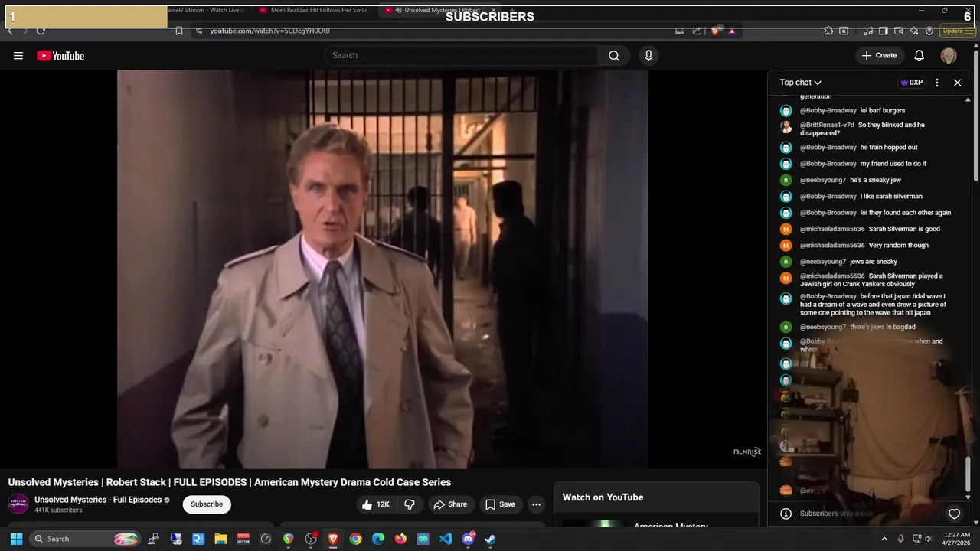This screenshot has height=551, width=980.
Task: Show hidden system tray icons chevron
Action: point(884,539)
